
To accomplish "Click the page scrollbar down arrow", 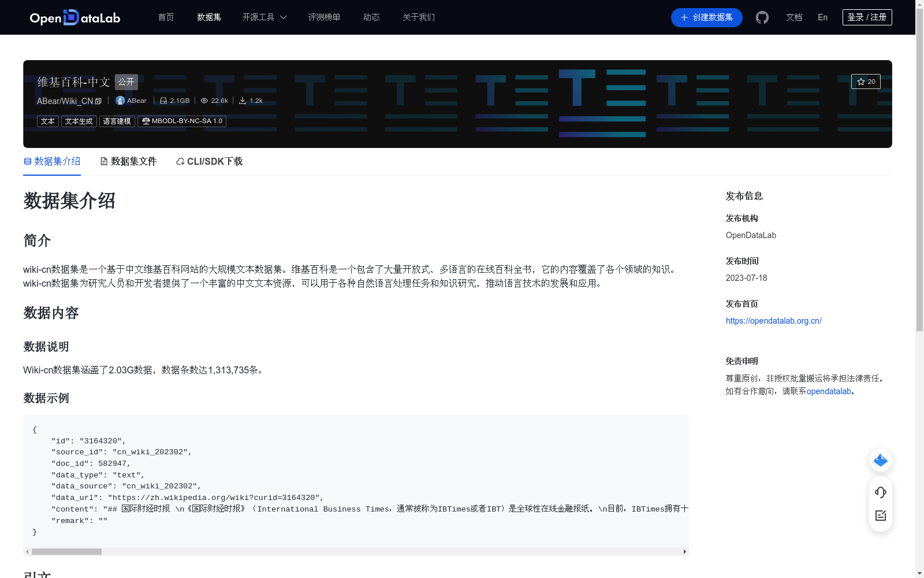I will tap(919, 573).
